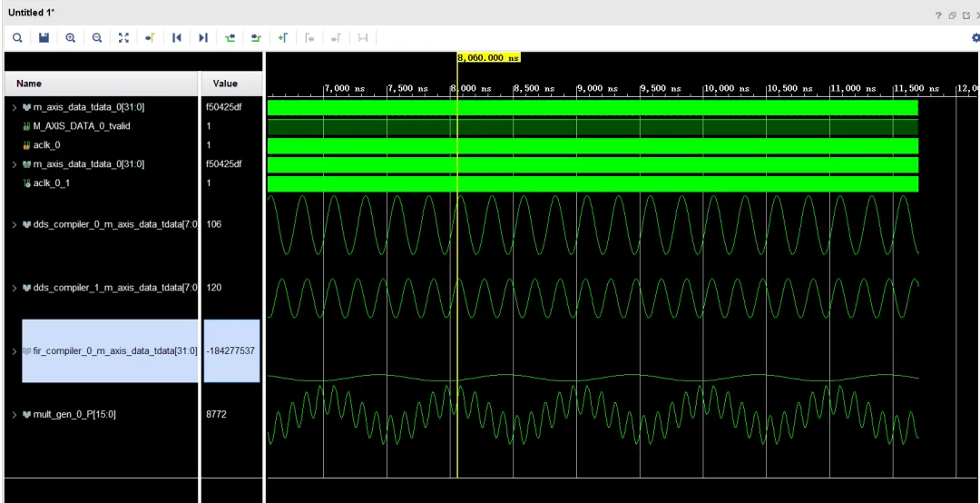This screenshot has height=503, width=980.
Task: Expand the fir_compiler_0_m_axis_data_tdata signal
Action: (x=15, y=350)
